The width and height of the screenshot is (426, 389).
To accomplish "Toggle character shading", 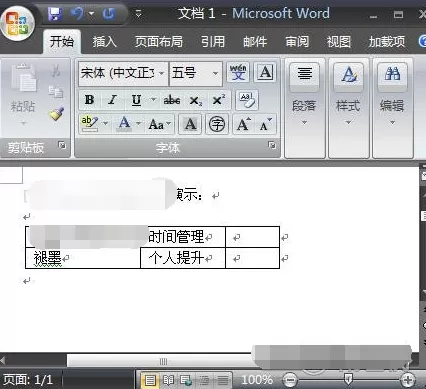I will click(x=190, y=124).
